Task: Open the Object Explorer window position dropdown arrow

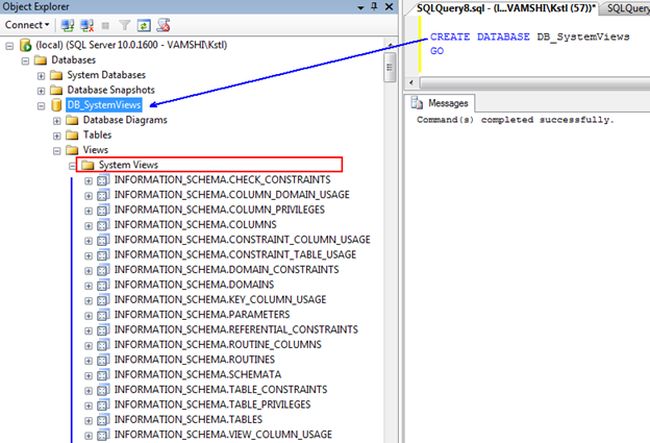Action: click(x=361, y=7)
